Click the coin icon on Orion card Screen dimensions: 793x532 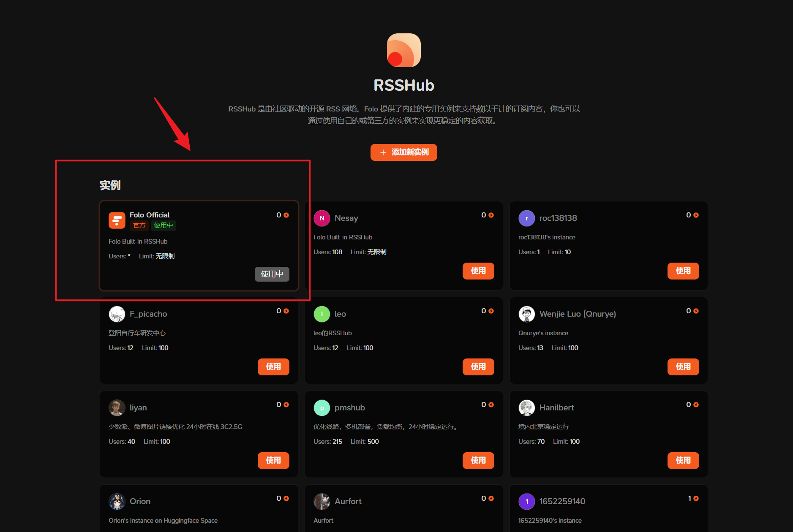[286, 499]
